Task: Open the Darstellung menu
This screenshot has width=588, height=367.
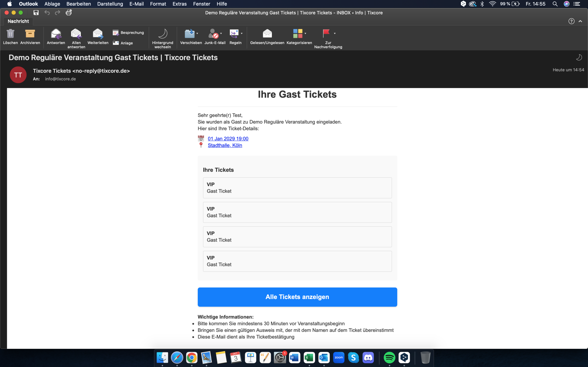Action: click(x=110, y=4)
